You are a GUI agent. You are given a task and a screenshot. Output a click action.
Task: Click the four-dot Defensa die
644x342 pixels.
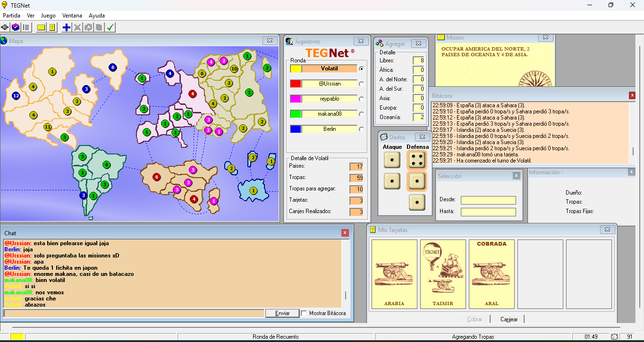pyautogui.click(x=416, y=160)
